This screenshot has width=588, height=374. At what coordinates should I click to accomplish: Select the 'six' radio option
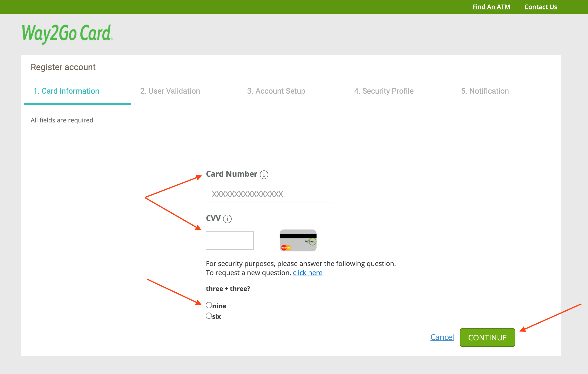click(209, 316)
